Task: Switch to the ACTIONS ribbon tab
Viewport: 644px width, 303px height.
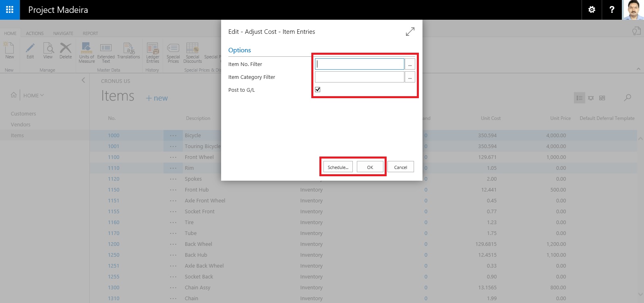Action: tap(35, 33)
